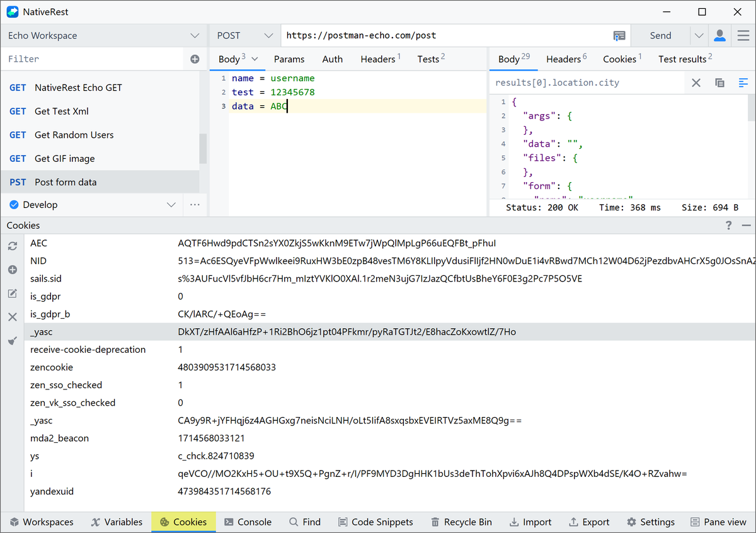Screen dimensions: 756x533
Task: Clear the response filter with X icon
Action: point(696,83)
